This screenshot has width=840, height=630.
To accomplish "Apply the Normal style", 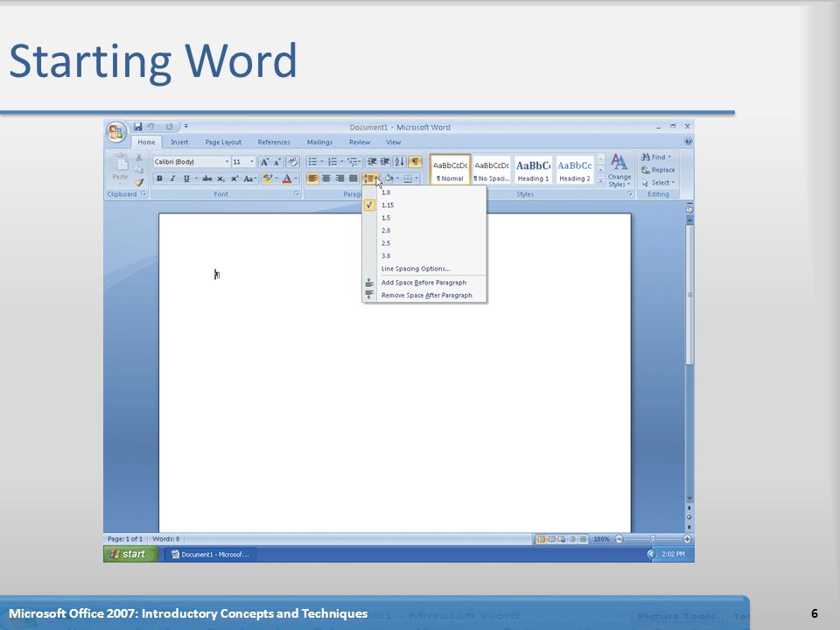I will pyautogui.click(x=450, y=170).
